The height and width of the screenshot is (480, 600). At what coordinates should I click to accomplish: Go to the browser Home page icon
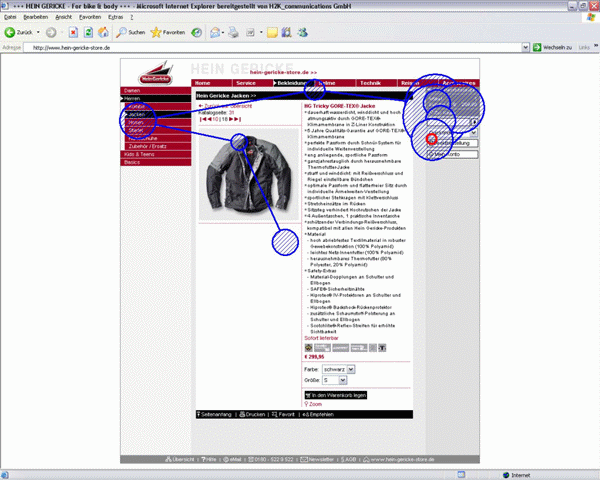(103, 33)
